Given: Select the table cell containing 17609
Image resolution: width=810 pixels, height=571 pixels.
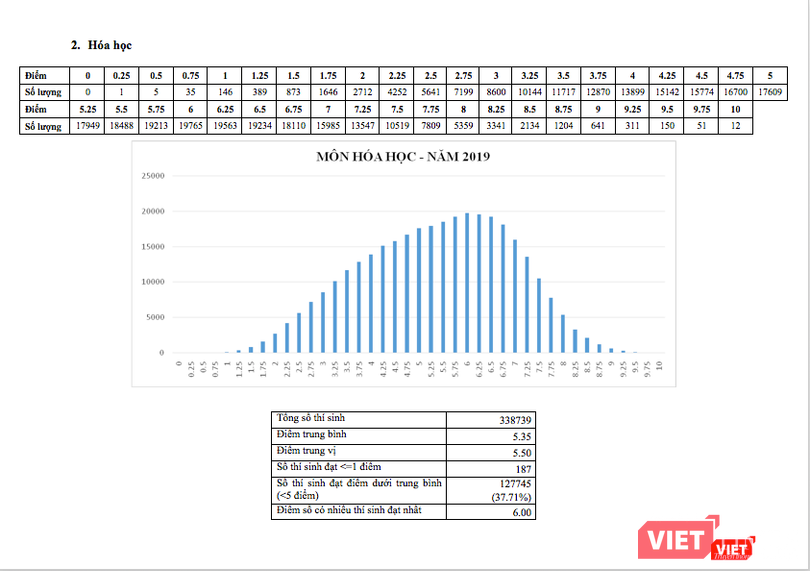Looking at the screenshot, I should (x=769, y=91).
